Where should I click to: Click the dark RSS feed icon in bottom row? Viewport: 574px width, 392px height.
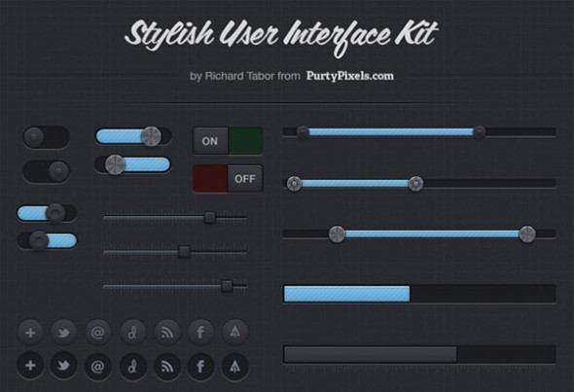coord(167,366)
